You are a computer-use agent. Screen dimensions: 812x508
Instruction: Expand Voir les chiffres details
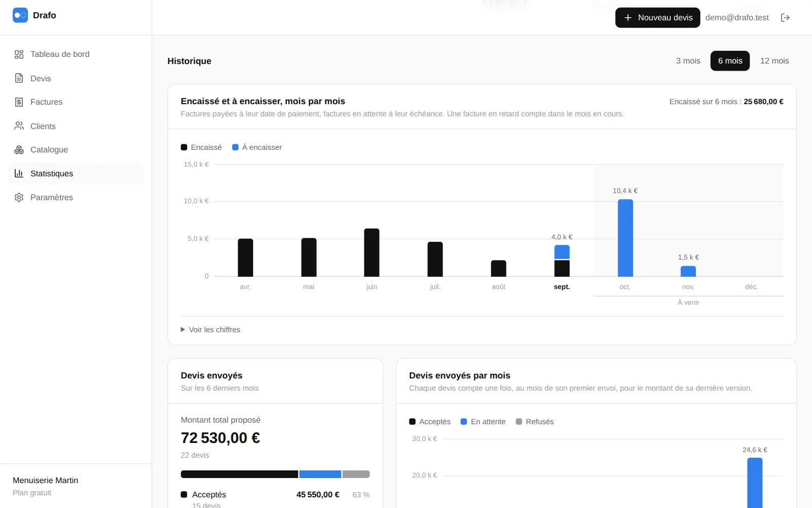(211, 330)
